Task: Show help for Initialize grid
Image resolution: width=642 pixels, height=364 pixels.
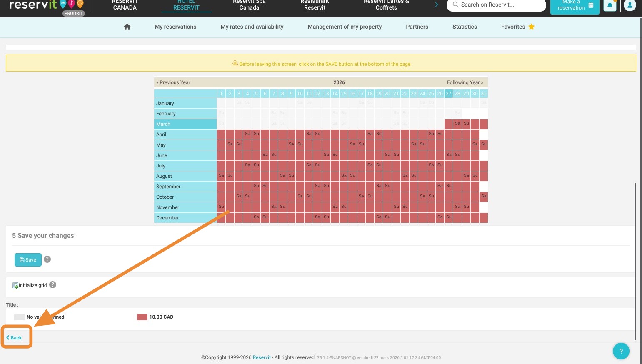Action: 52,284
